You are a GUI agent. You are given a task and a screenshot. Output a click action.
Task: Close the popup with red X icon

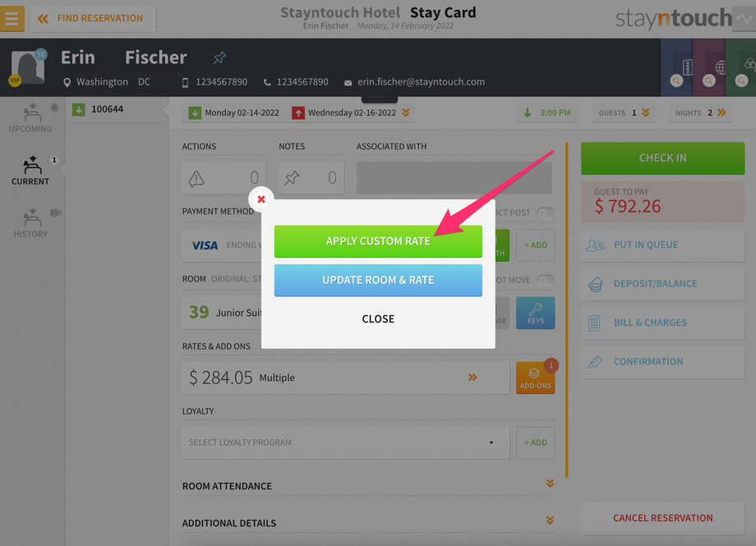[260, 199]
